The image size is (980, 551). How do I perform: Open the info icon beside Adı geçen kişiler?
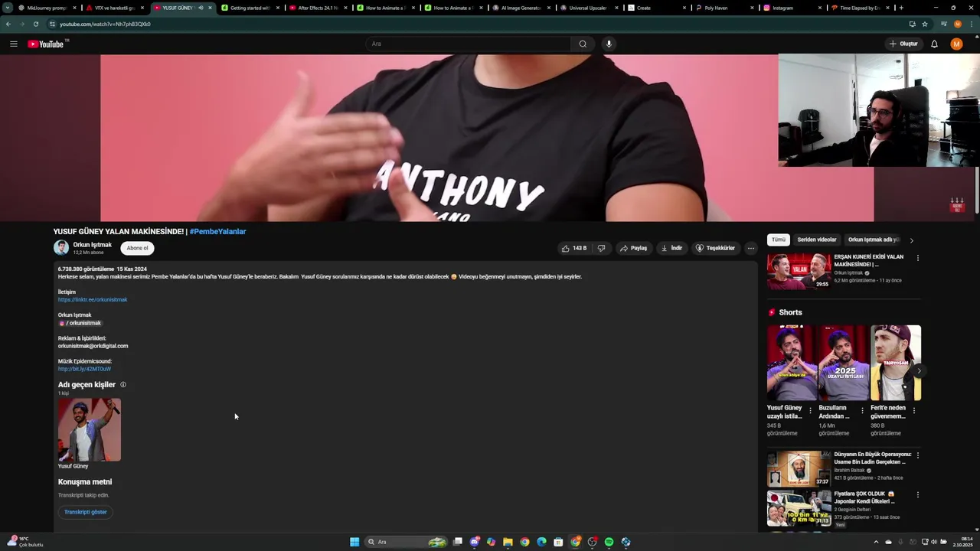point(123,385)
